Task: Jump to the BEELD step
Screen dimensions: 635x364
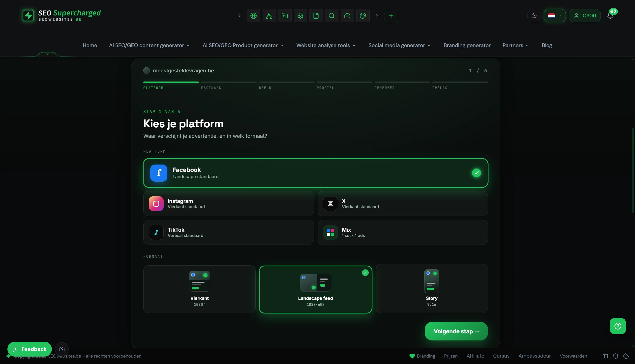Action: tap(265, 88)
